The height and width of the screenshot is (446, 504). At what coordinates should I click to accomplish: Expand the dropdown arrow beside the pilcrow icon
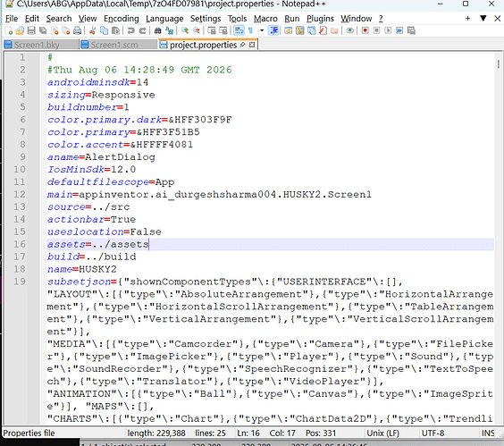pos(262,30)
